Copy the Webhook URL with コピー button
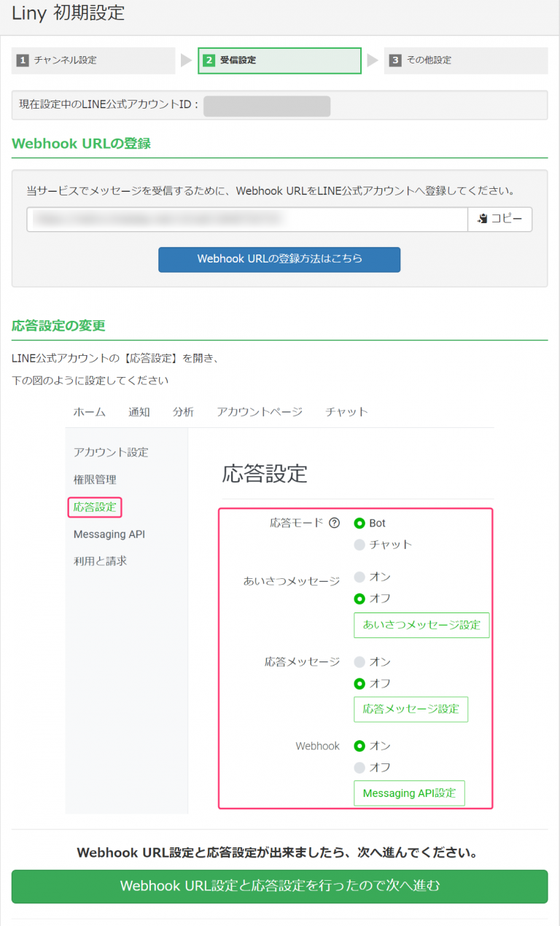The image size is (560, 926). point(499,219)
